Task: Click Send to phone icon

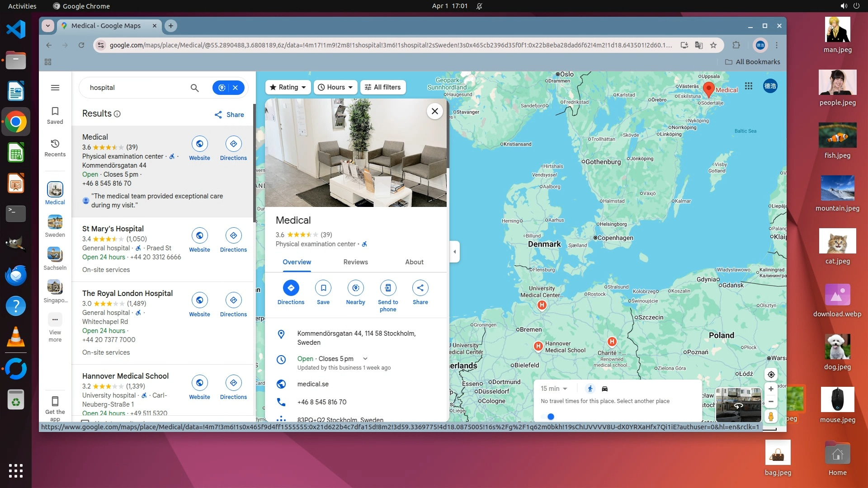Action: click(x=388, y=288)
